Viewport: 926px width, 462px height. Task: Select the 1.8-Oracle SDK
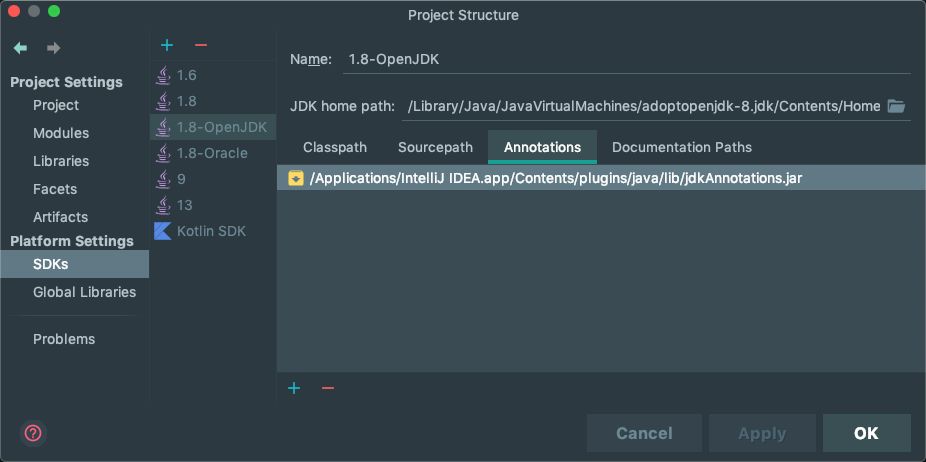click(x=213, y=153)
